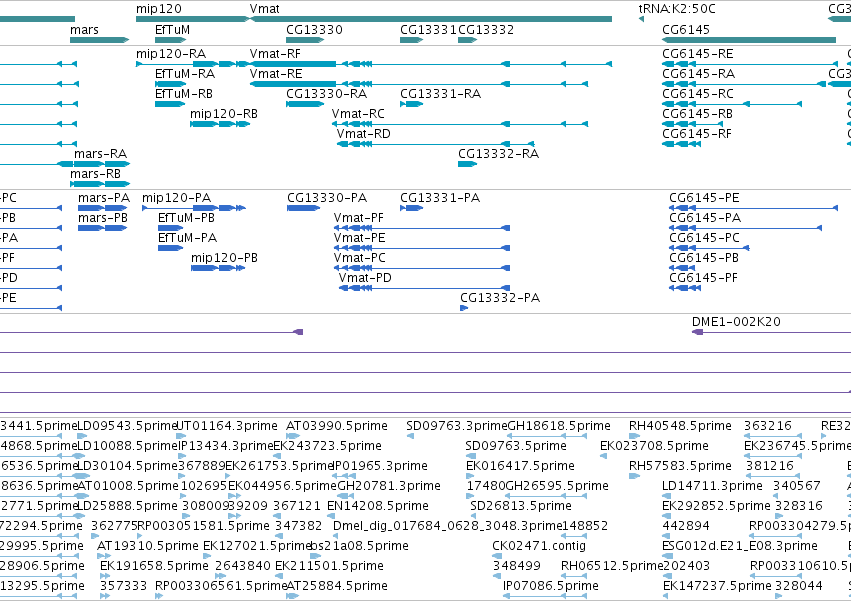Select transcript mip120-RA
Screen dimensions: 851x601
pos(171,54)
